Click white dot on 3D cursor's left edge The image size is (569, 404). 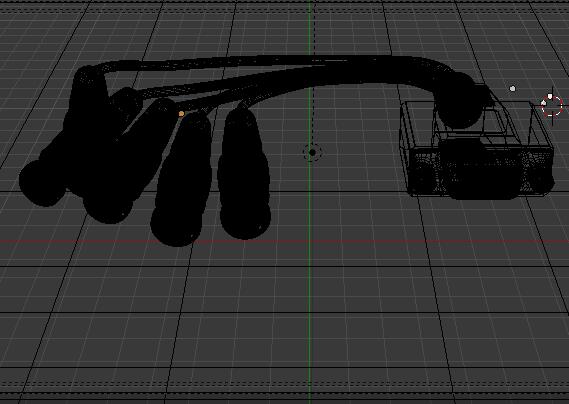(544, 104)
